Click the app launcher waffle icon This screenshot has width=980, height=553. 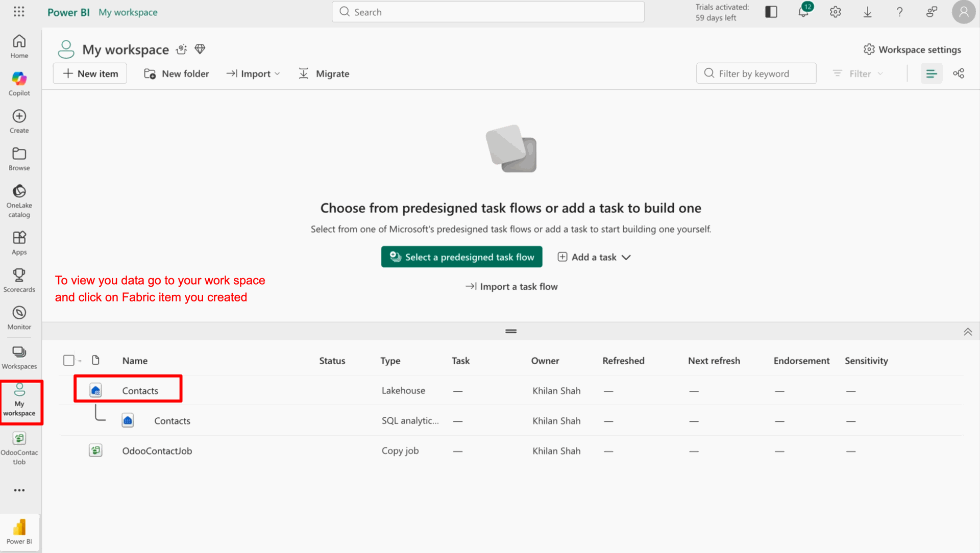click(x=19, y=12)
